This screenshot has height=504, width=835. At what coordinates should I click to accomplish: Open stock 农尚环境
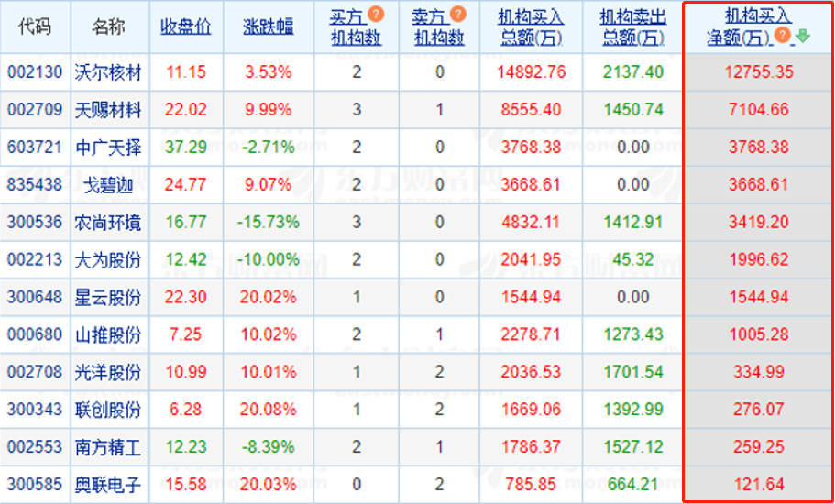coord(109,222)
